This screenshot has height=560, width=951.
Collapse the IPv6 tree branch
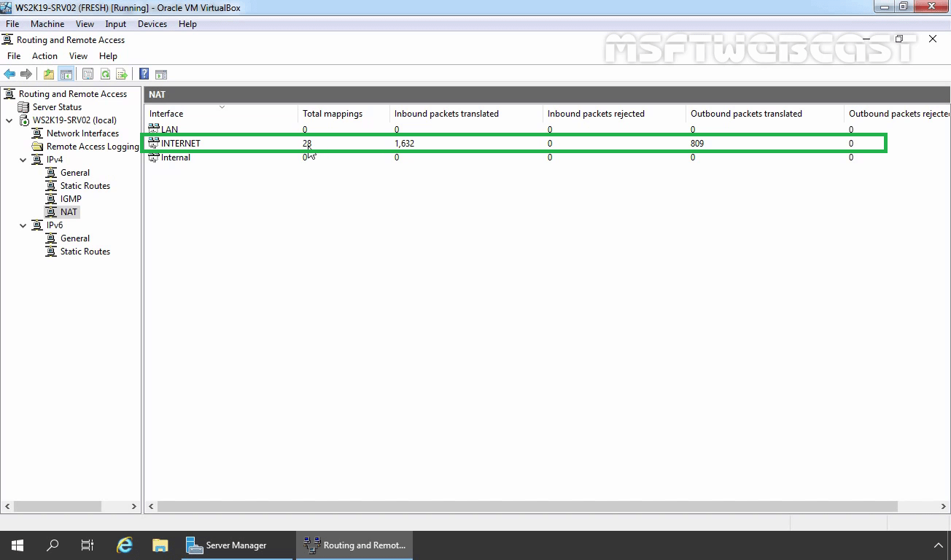[23, 225]
